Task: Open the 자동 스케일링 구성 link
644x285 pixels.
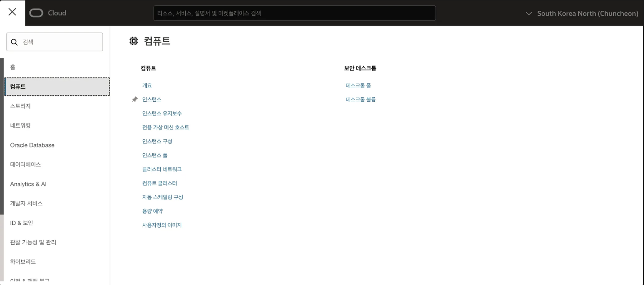Action: point(163,197)
